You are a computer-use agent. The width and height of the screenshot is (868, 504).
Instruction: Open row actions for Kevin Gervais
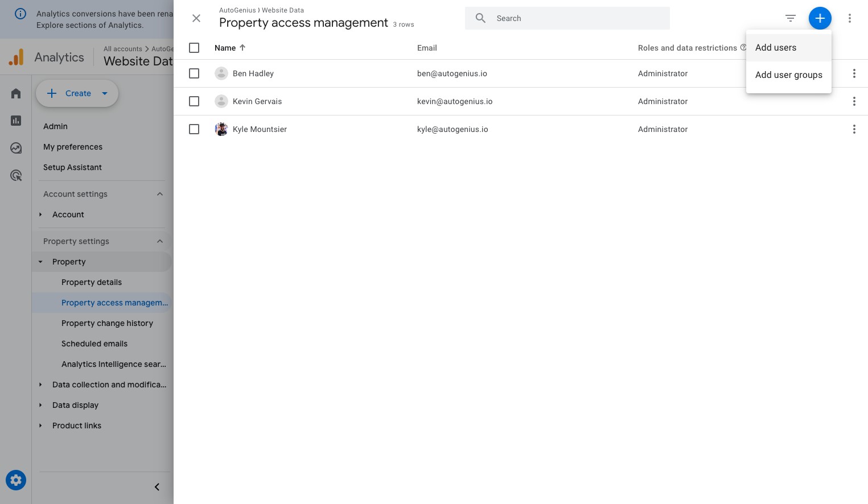[854, 101]
